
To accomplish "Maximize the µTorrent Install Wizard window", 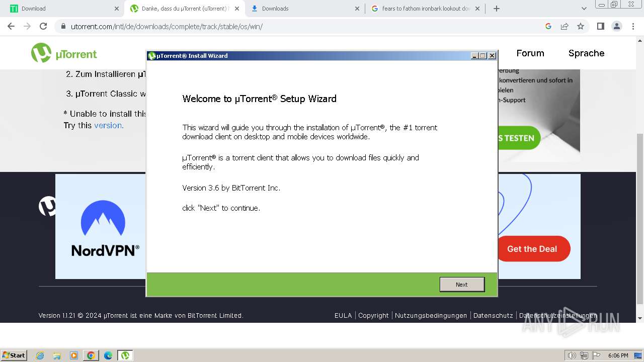I will 483,56.
